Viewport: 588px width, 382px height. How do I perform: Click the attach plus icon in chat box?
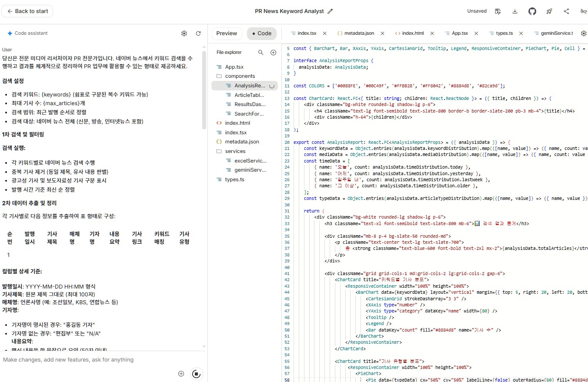181,373
